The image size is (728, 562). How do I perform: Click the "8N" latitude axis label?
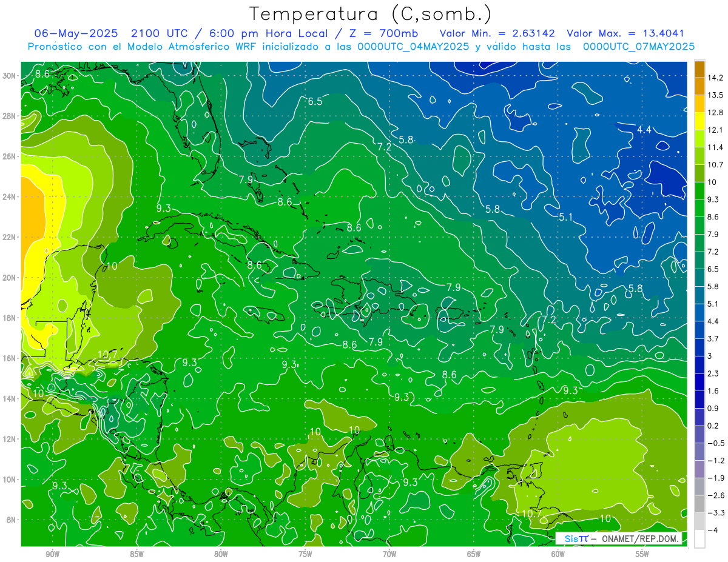coord(12,520)
